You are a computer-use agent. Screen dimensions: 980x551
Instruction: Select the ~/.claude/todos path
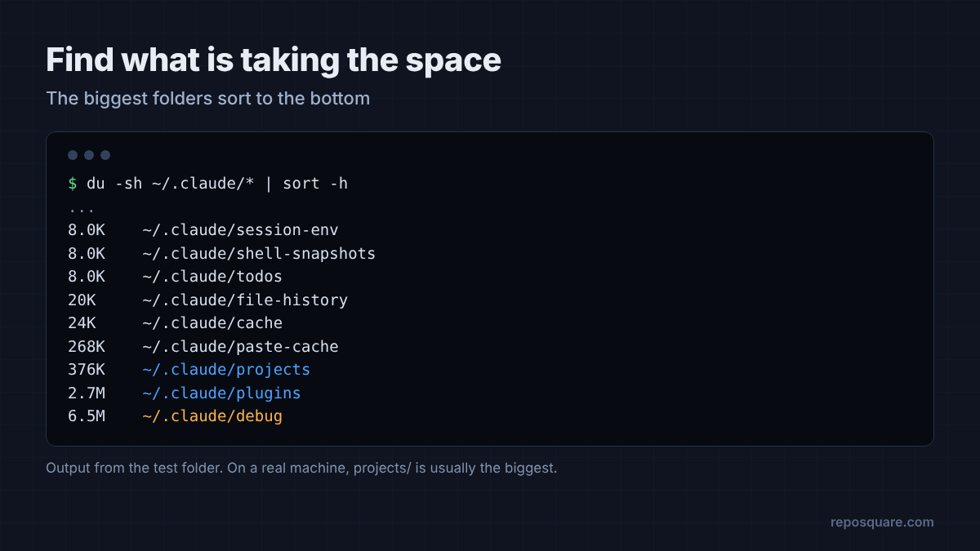(x=212, y=277)
